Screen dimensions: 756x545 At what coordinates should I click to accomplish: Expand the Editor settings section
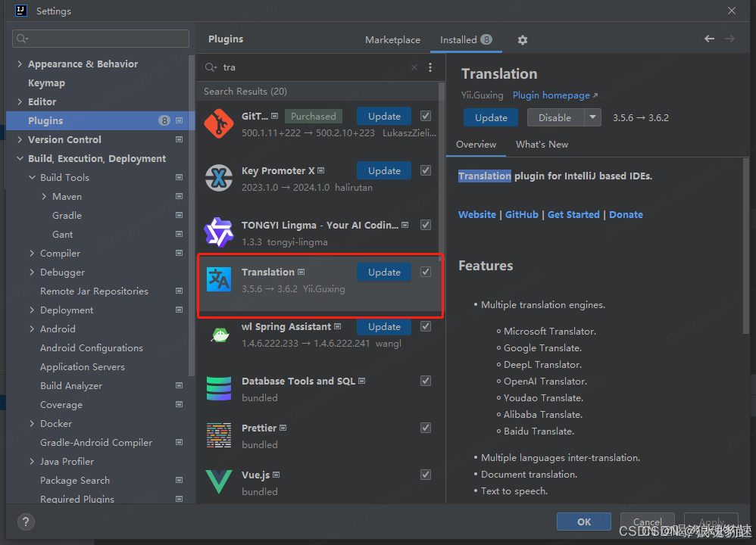point(20,101)
